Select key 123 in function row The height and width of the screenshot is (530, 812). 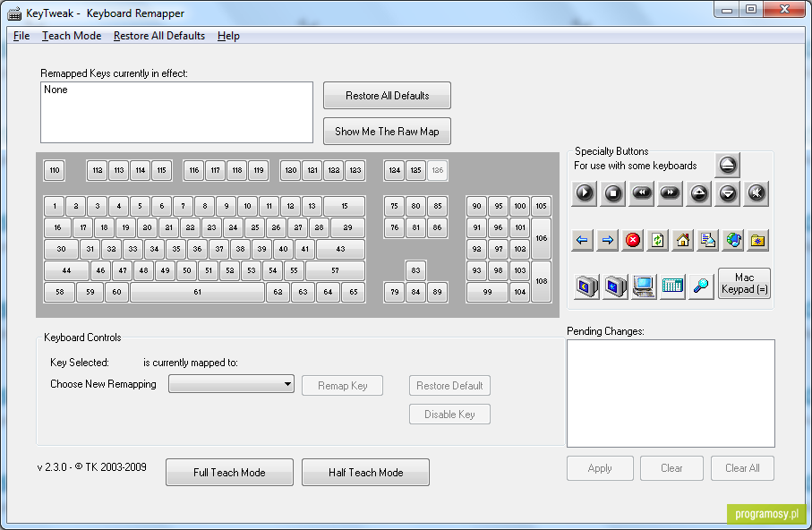coord(355,170)
